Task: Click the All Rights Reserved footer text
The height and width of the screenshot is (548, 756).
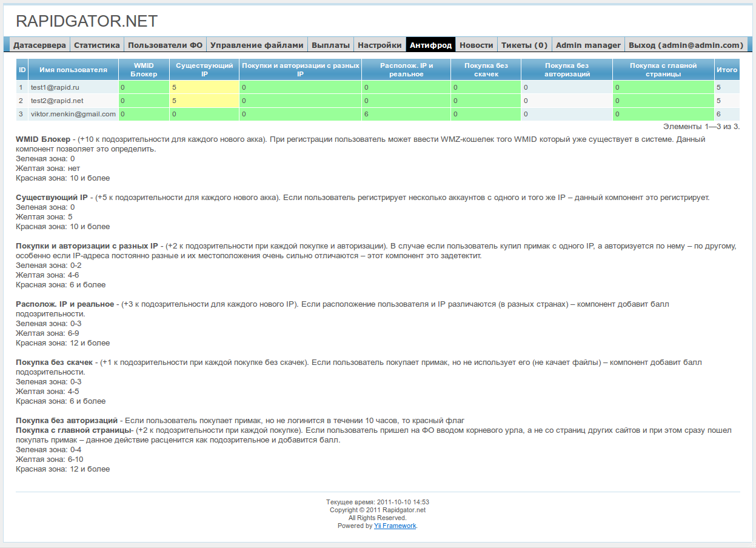Action: [378, 518]
